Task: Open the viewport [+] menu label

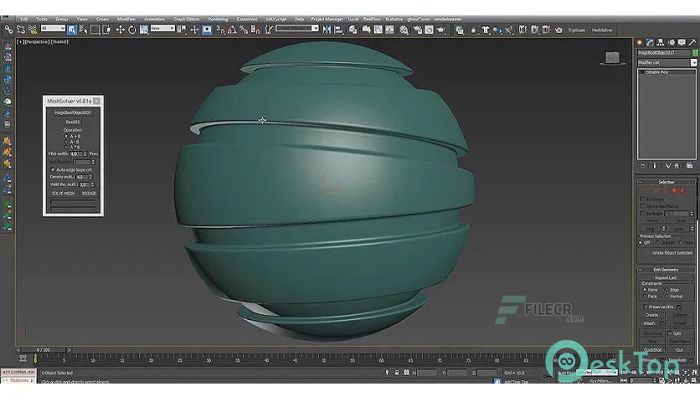Action: [20, 42]
